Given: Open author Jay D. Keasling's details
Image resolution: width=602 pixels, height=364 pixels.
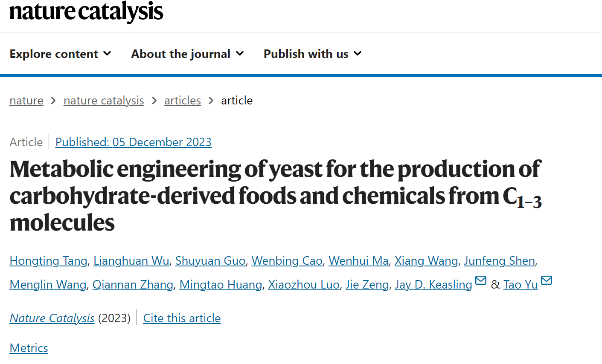Looking at the screenshot, I should pyautogui.click(x=433, y=285).
